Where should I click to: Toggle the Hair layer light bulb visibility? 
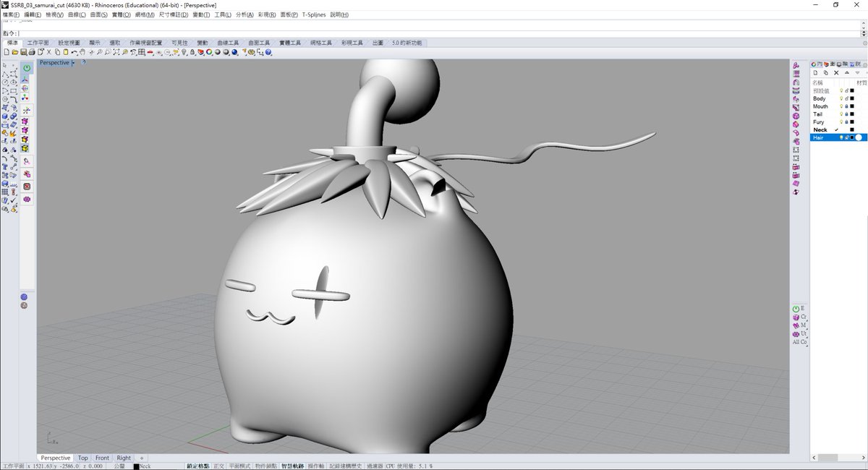(841, 137)
